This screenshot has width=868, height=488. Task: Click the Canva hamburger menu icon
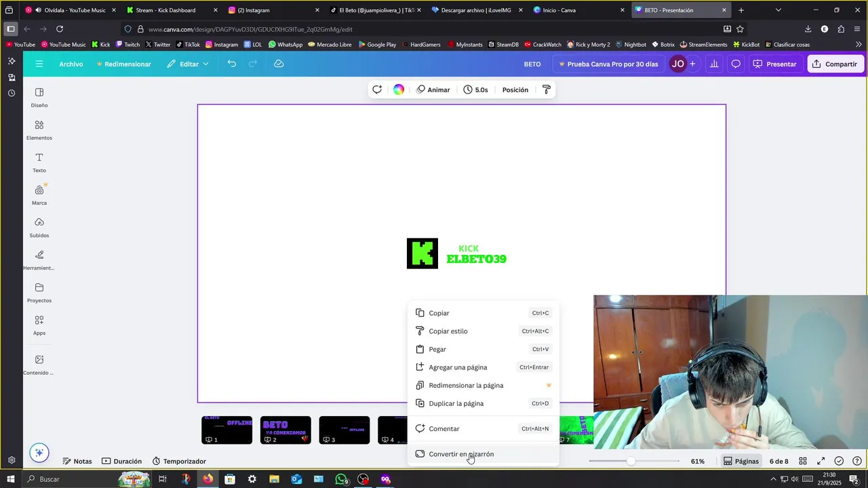pos(39,64)
